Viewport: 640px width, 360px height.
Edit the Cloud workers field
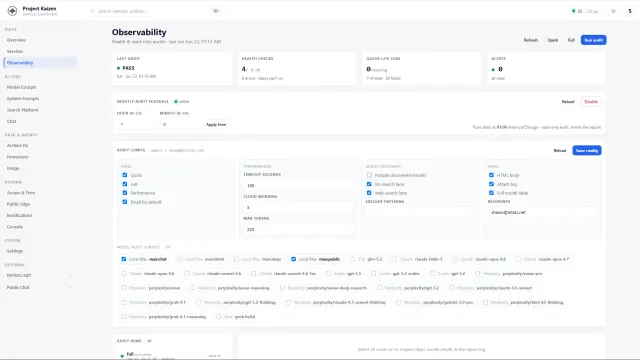(x=297, y=207)
